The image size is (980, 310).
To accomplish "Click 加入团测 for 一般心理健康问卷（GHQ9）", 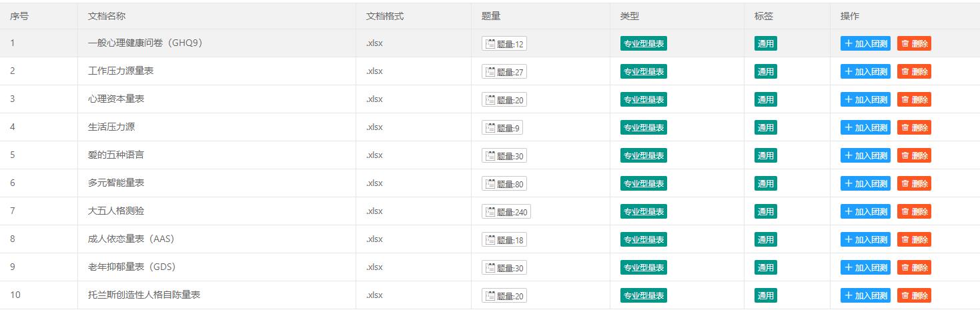I will tap(865, 44).
